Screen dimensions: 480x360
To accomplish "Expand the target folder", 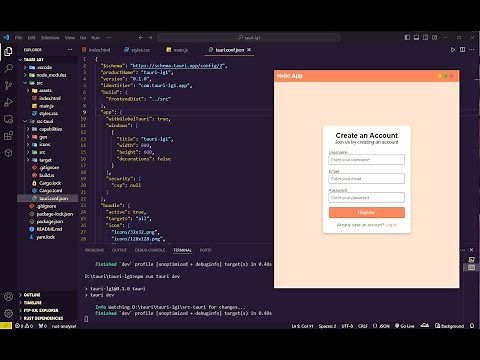I will tap(45, 160).
